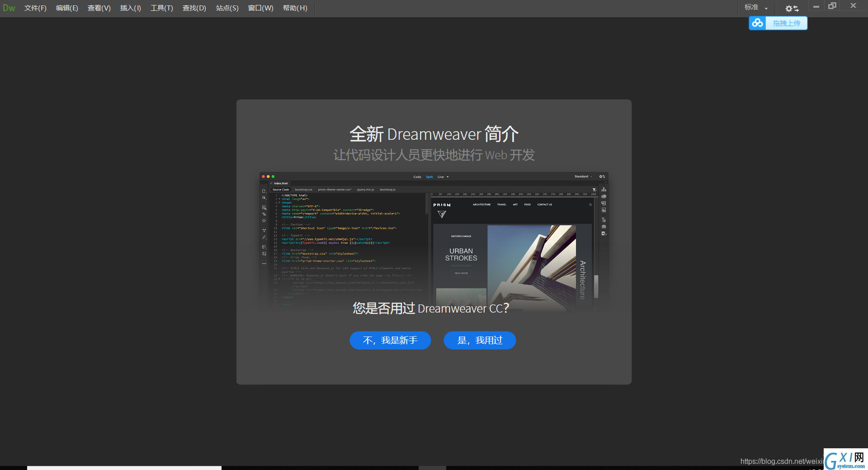The height and width of the screenshot is (470, 868).
Task: Open the 工具(T) menu
Action: pos(162,8)
